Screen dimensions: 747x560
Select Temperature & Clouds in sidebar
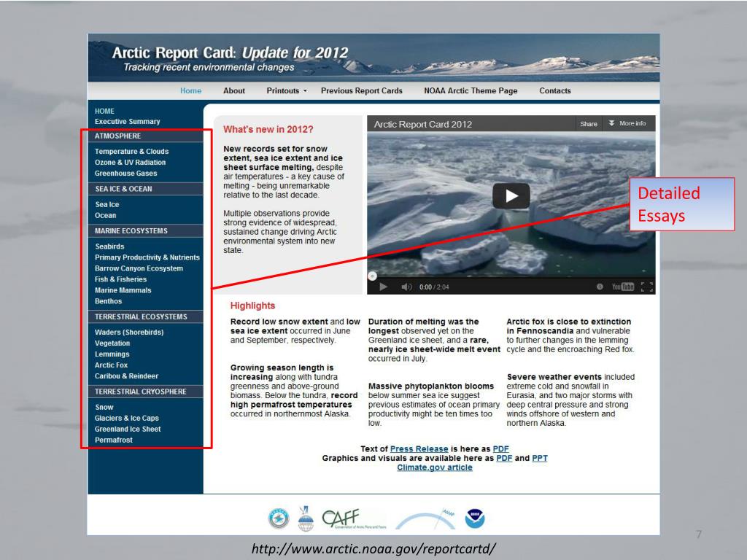[x=131, y=152]
